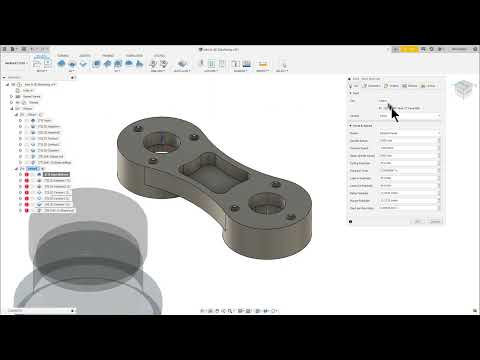Click Display Settings icon in bottom navigation bar

(241, 311)
